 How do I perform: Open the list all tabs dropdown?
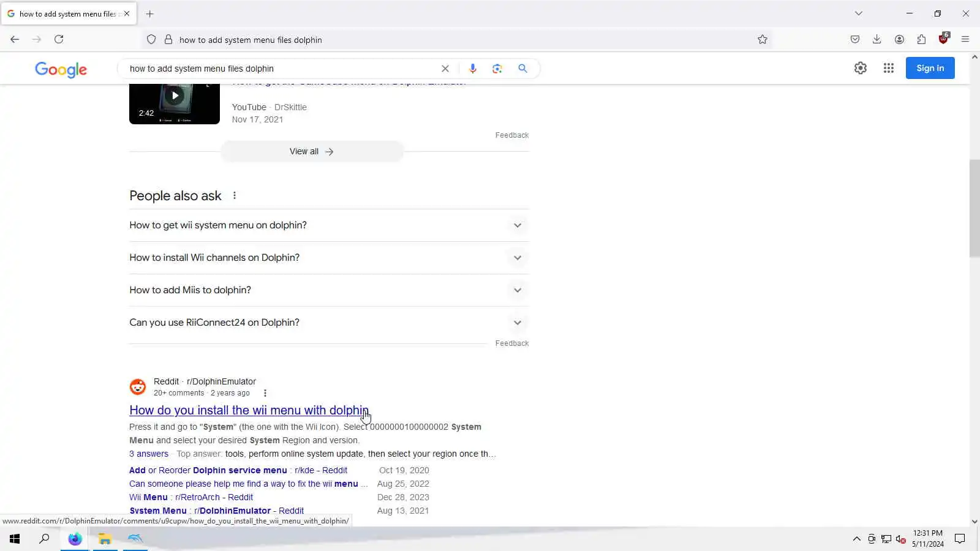click(x=859, y=13)
